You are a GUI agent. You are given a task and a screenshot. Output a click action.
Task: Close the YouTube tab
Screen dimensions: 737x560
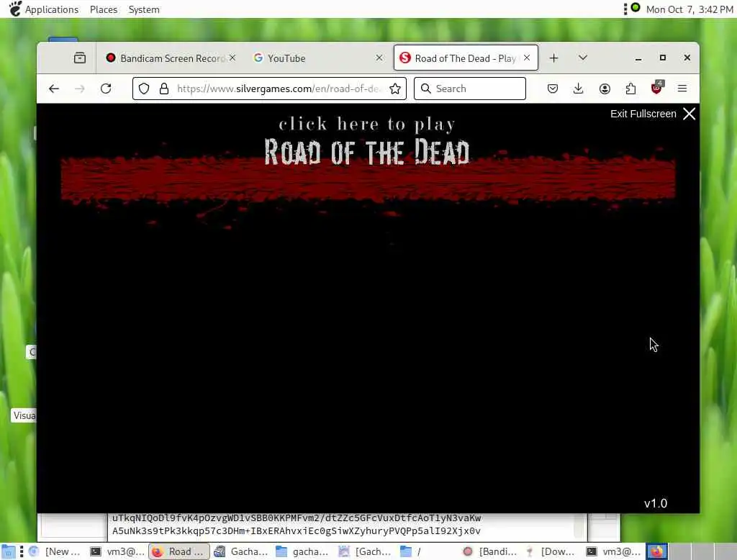379,58
